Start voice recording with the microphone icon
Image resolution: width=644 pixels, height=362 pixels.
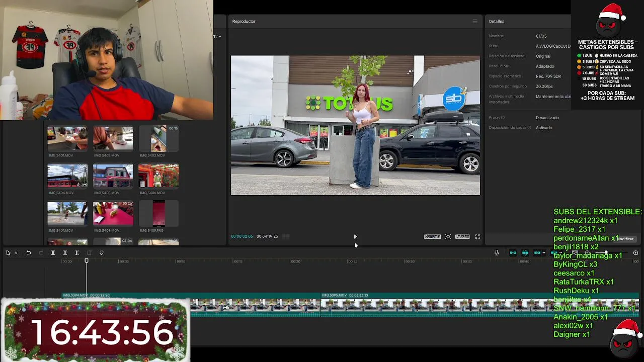pos(497,253)
